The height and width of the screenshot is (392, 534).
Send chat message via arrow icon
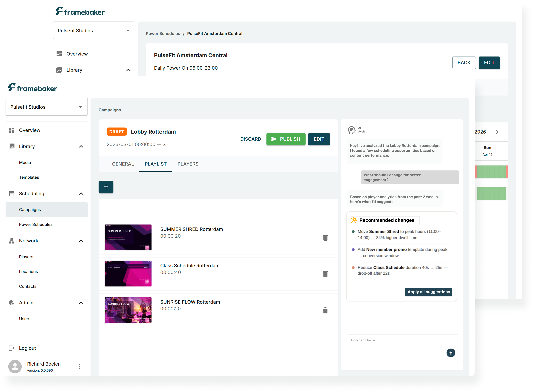click(x=451, y=353)
